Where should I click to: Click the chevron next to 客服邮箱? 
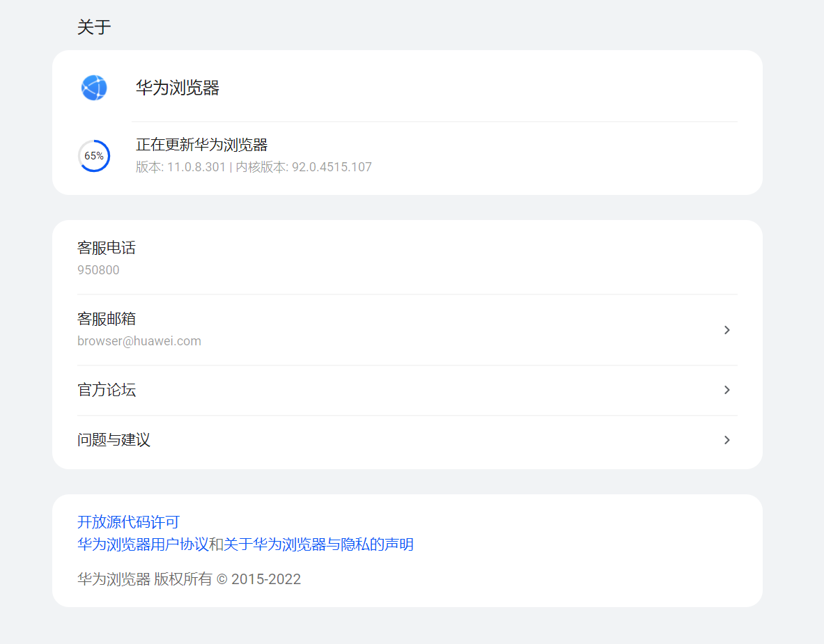[x=726, y=330]
